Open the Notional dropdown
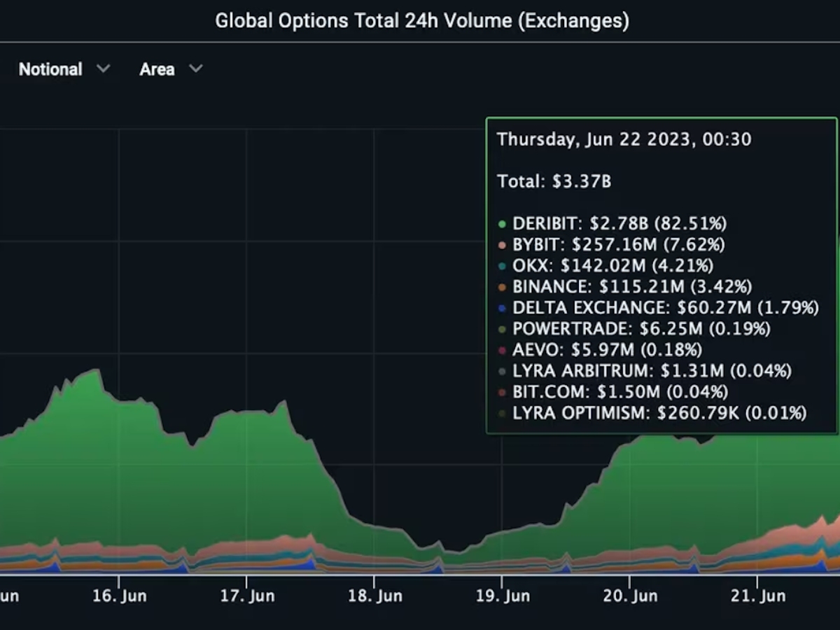Screen dimensions: 840x630 pos(64,69)
